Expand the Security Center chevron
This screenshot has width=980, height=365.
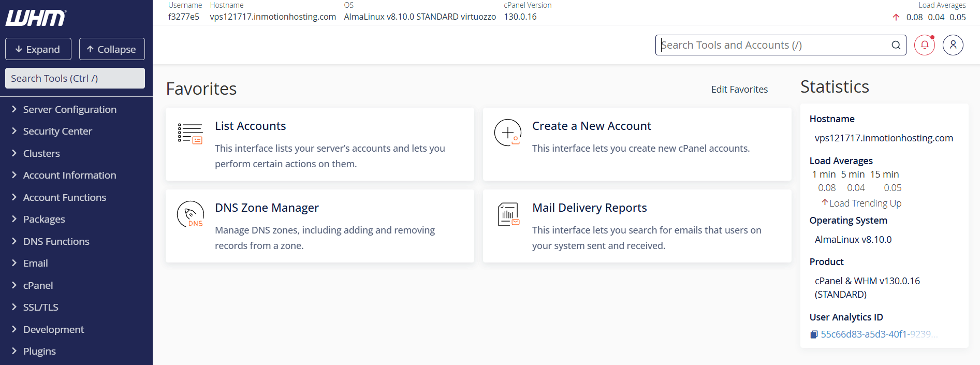coord(14,131)
